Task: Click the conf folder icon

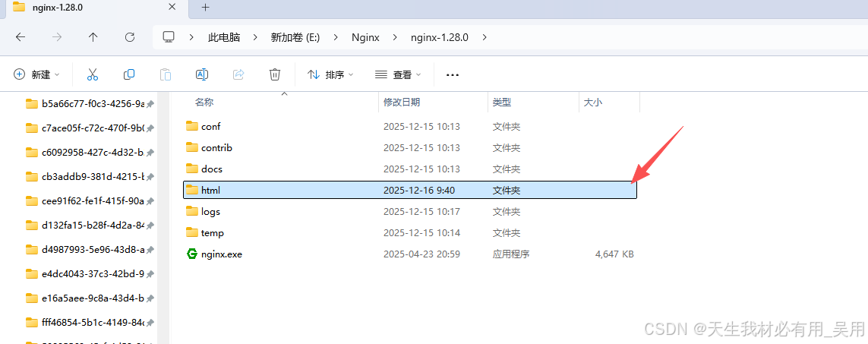Action: click(x=192, y=126)
